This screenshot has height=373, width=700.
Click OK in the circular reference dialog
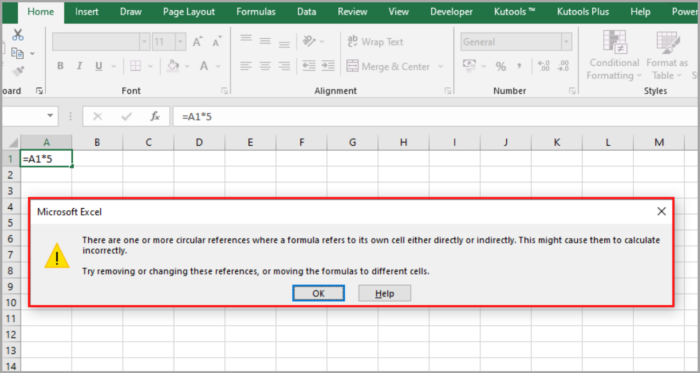point(318,294)
